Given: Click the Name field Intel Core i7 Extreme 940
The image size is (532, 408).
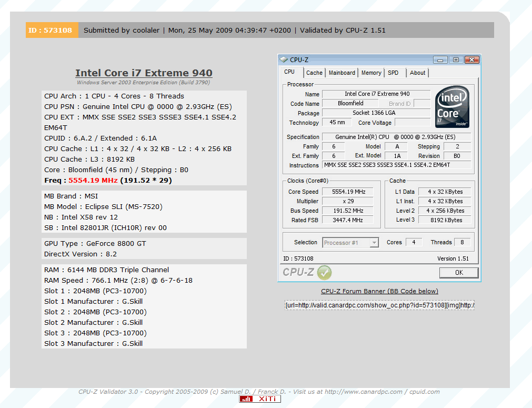Looking at the screenshot, I should pyautogui.click(x=377, y=94).
